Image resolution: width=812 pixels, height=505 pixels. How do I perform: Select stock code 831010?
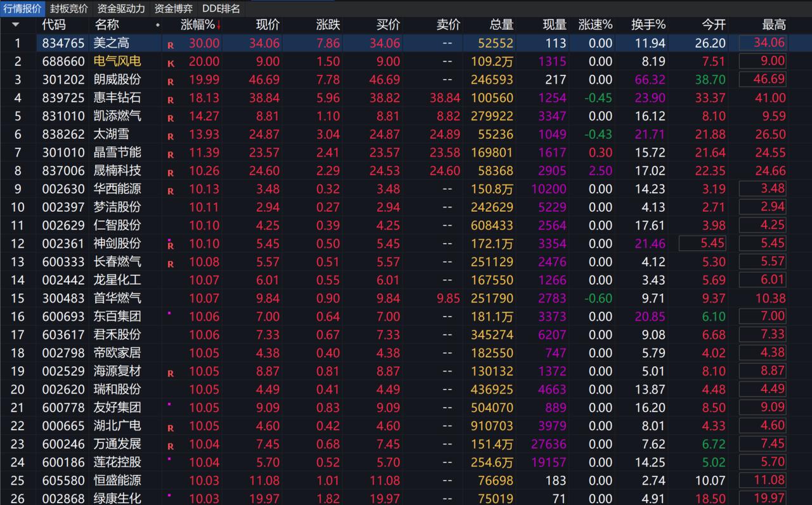pyautogui.click(x=63, y=116)
